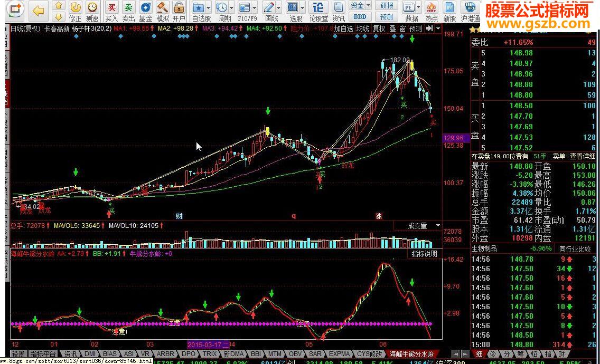
Task: Expand the 数据 dropdown arrow
Action: [x=419, y=7]
